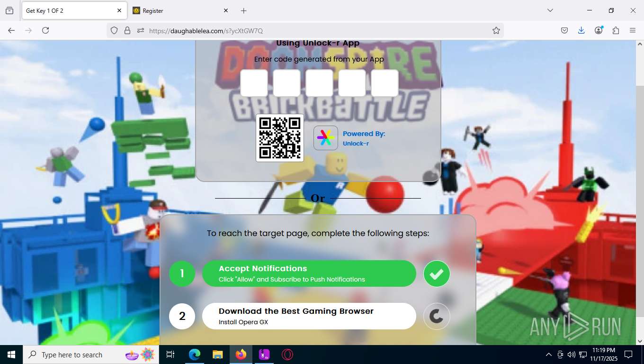View site security padlock information
The width and height of the screenshot is (644, 364).
(127, 30)
